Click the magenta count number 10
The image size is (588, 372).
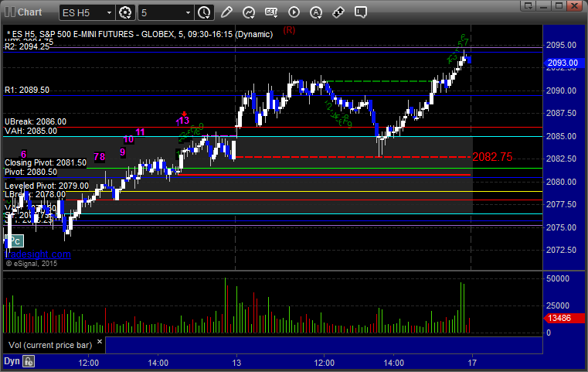128,140
